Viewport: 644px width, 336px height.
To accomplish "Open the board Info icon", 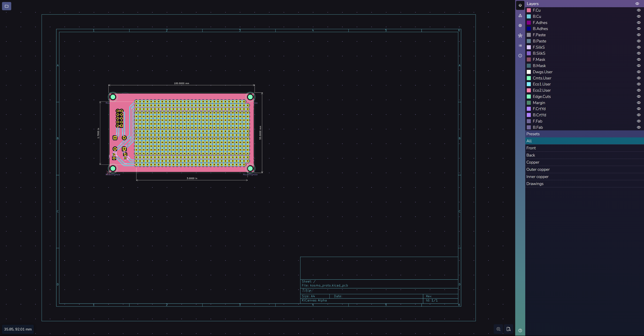I will [x=520, y=56].
